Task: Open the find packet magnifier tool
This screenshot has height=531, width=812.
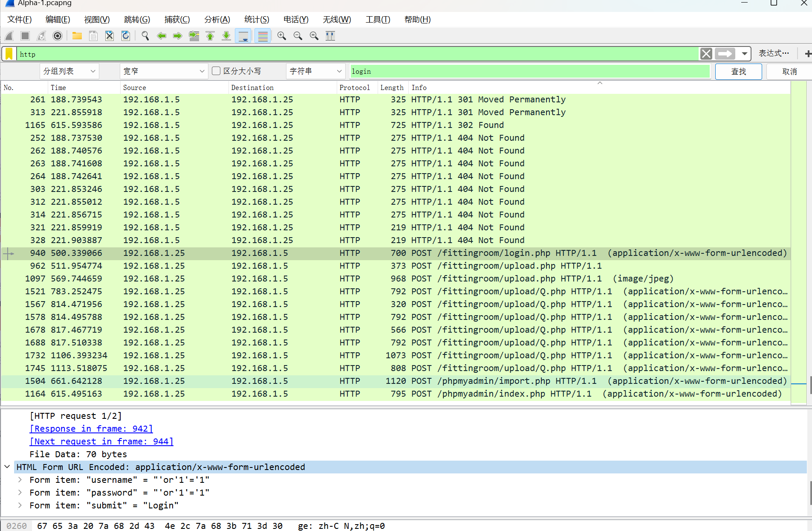Action: tap(145, 36)
